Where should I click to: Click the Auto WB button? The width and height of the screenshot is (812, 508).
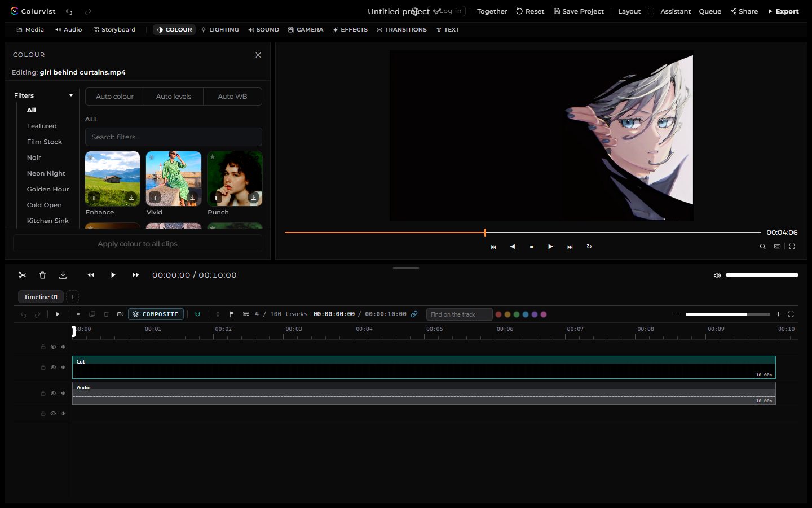[x=232, y=97]
